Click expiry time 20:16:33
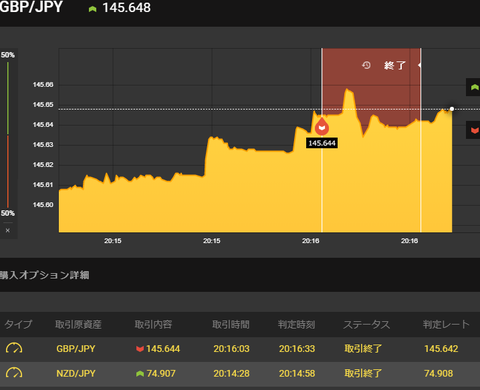The image size is (480, 390). click(x=297, y=349)
